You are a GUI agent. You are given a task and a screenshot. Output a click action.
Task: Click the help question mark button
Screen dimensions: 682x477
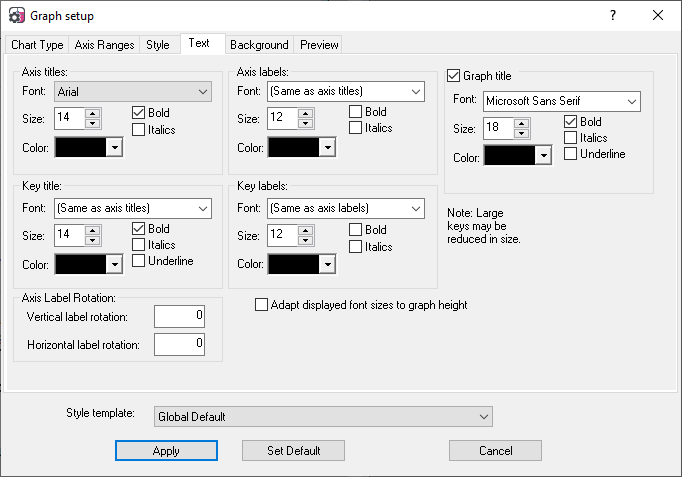[x=613, y=16]
